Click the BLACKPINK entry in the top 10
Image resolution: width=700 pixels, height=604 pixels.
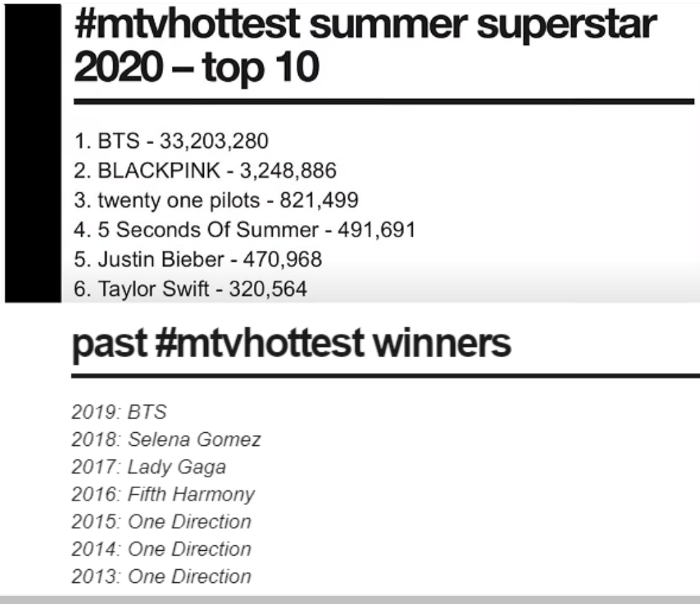205,170
